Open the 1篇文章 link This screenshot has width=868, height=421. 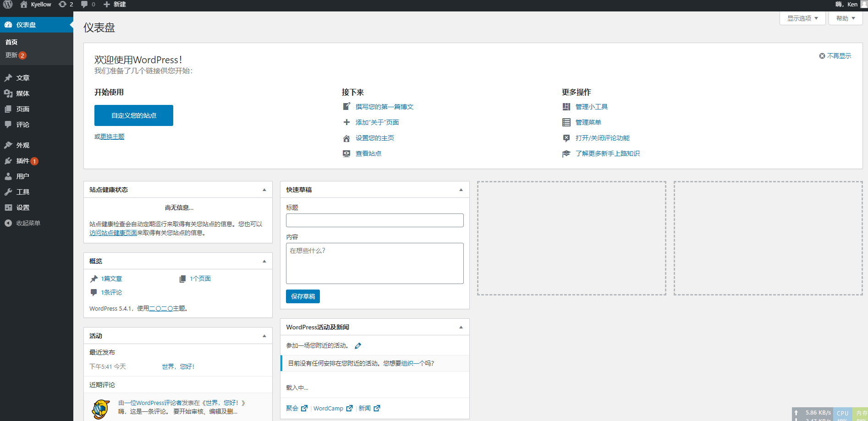tap(111, 279)
